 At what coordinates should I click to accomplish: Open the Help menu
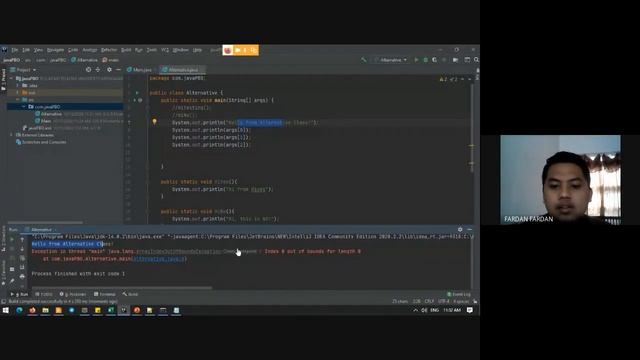click(x=197, y=50)
